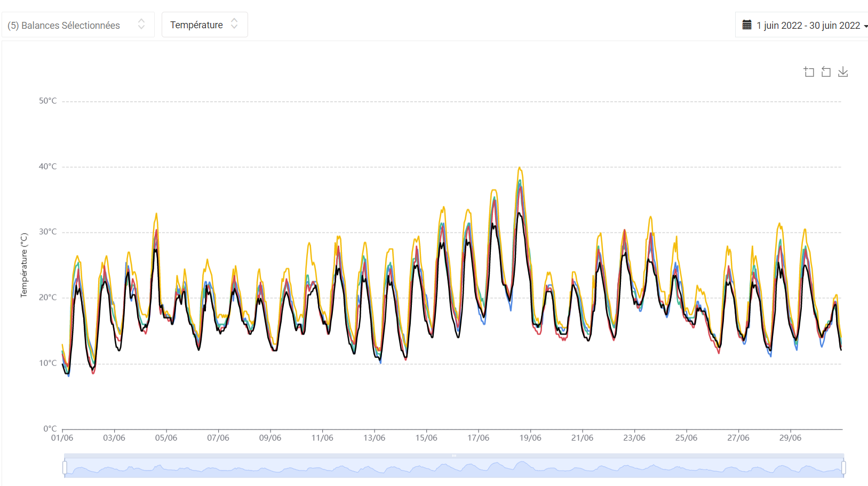This screenshot has width=868, height=486.
Task: Click the left handle of range slider
Action: (x=65, y=468)
